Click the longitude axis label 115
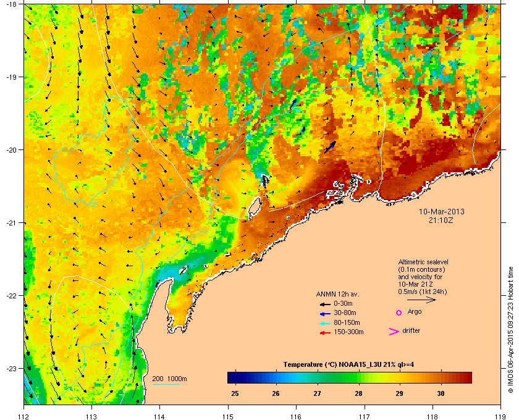Viewport: 519px width, 420px height. (228, 417)
